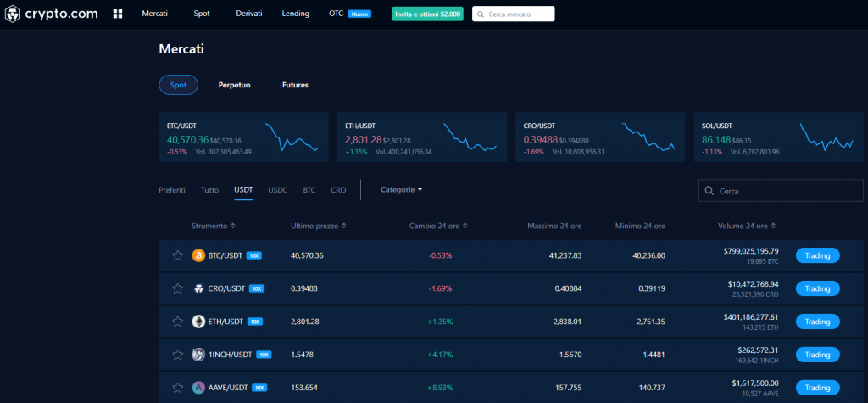Screen dimensions: 868x403
Task: Switch to the Futures tab
Action: pos(295,85)
